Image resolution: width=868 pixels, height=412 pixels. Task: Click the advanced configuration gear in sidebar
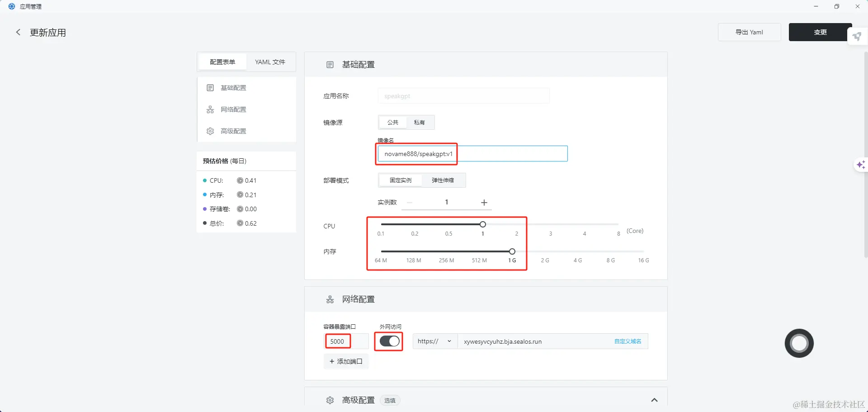point(210,131)
